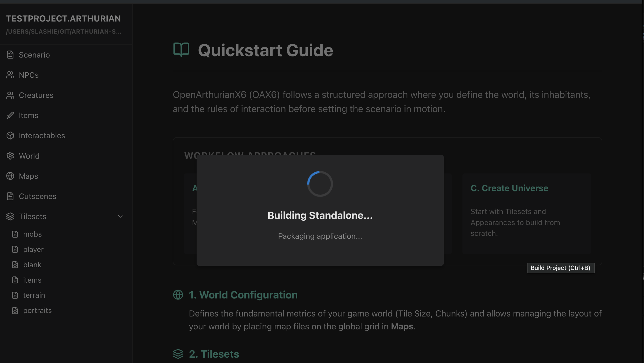This screenshot has width=644, height=363.
Task: Click the Scenario document icon
Action: (x=10, y=55)
